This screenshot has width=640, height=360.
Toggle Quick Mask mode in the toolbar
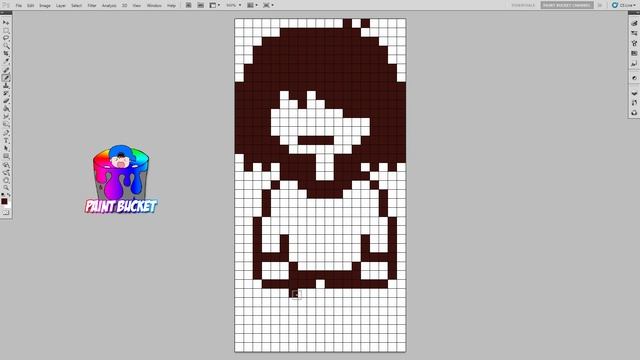click(x=6, y=213)
